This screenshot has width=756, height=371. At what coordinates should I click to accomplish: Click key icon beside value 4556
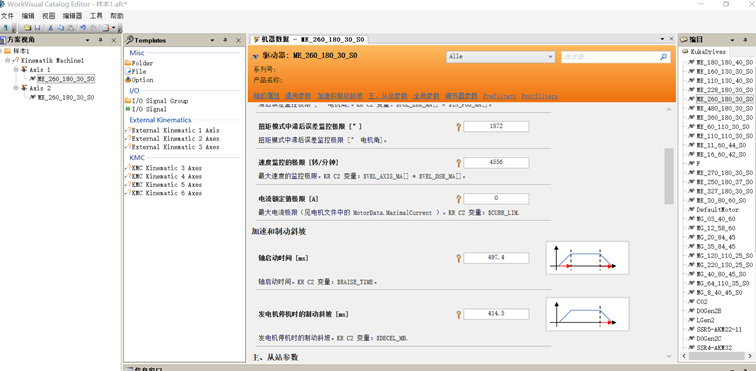click(x=459, y=163)
